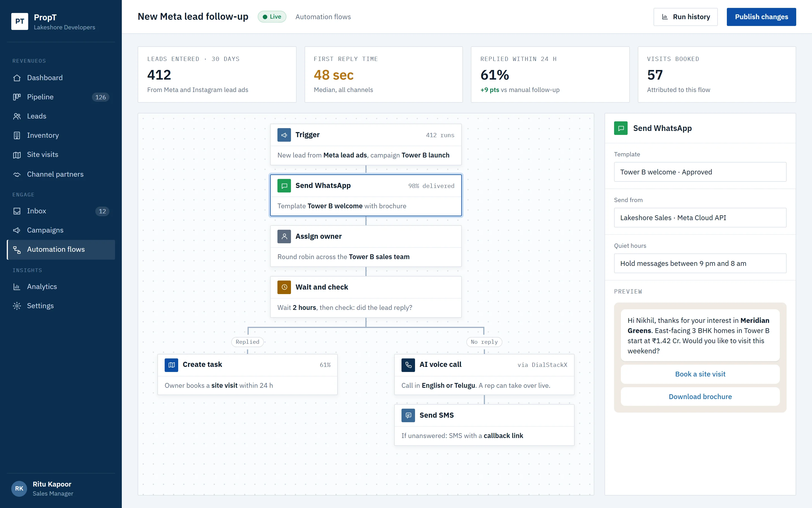Click the Channel partners handshake icon
Image resolution: width=812 pixels, height=508 pixels.
click(x=17, y=174)
